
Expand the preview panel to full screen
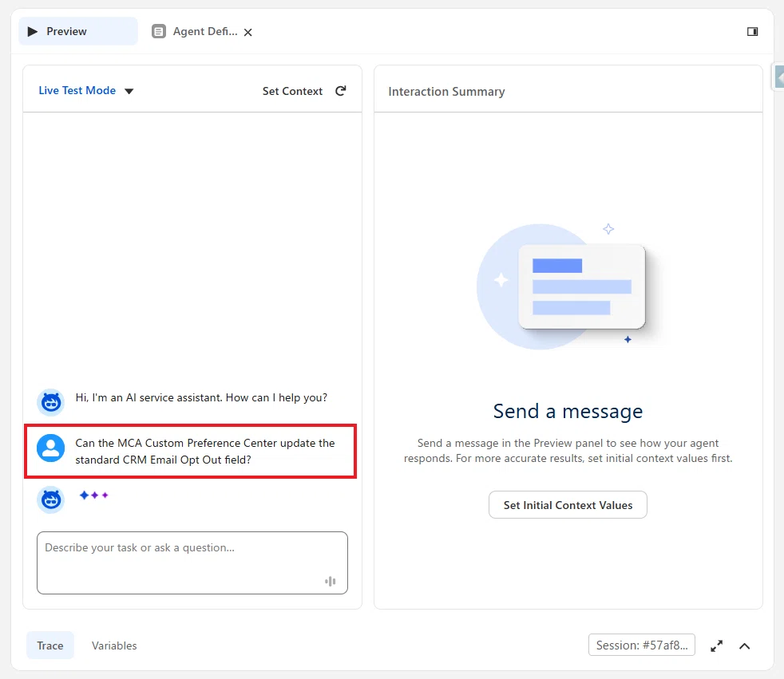coord(716,646)
